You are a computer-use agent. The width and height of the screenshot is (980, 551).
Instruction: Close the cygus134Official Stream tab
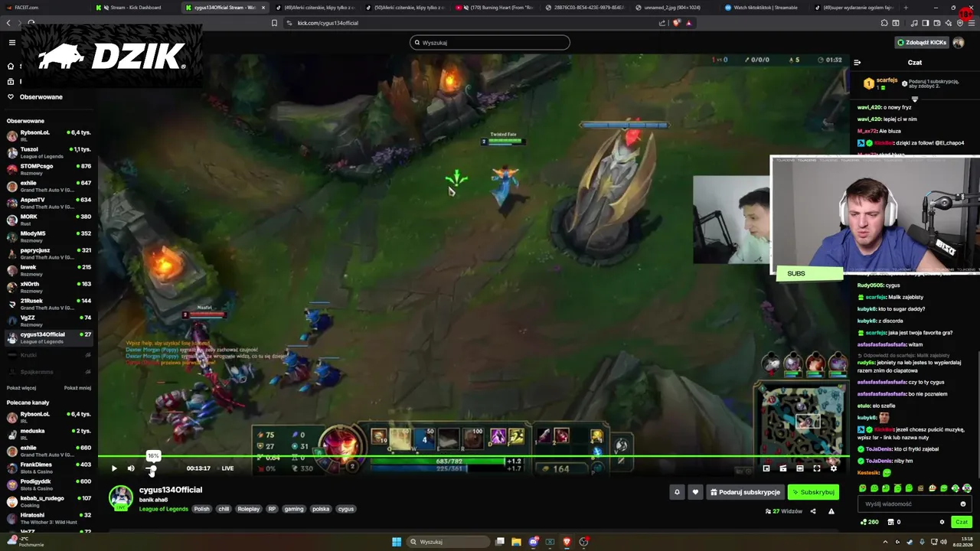click(263, 8)
